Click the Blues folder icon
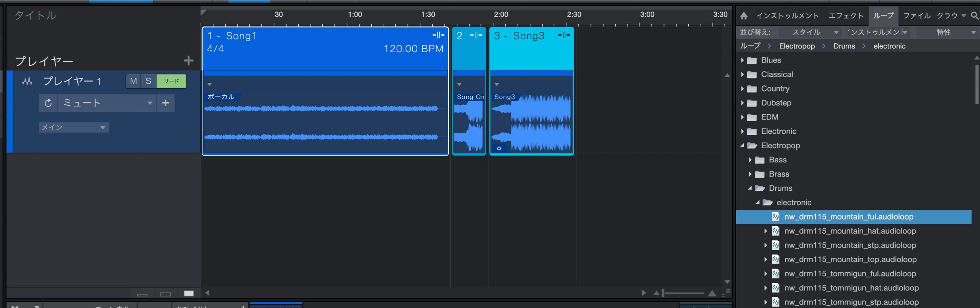 pyautogui.click(x=752, y=61)
